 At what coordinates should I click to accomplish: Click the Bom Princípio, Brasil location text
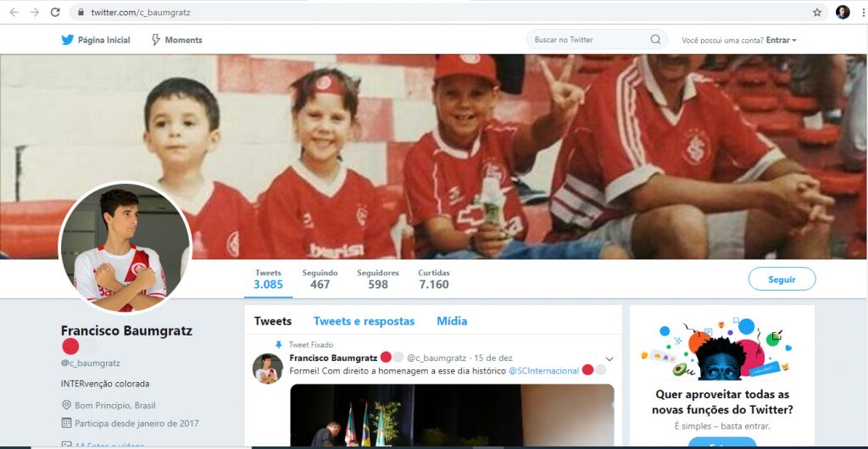coord(114,405)
